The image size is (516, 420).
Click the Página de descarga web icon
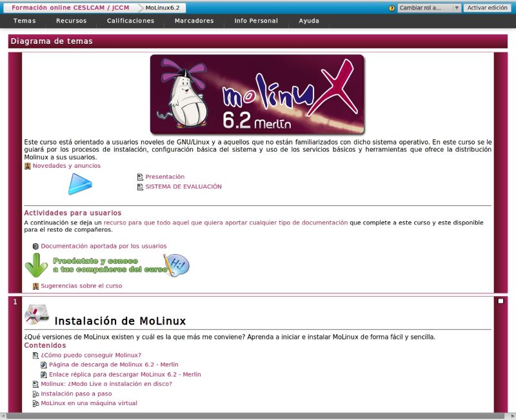coord(43,365)
